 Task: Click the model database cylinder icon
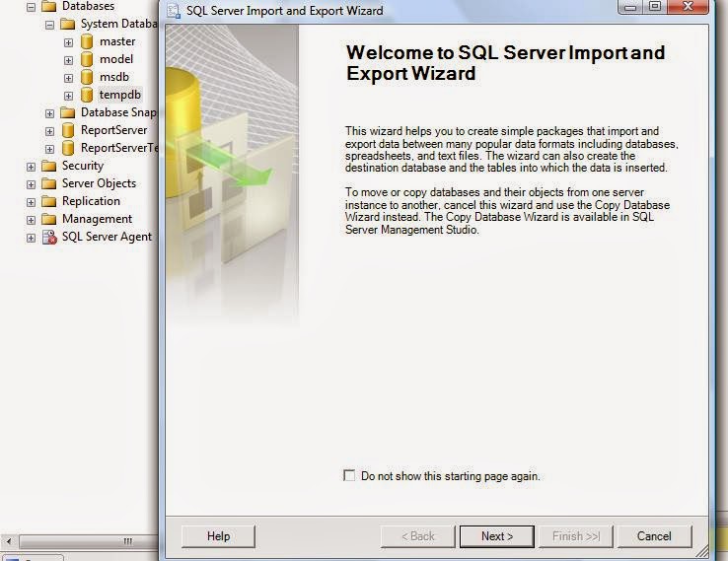(87, 59)
